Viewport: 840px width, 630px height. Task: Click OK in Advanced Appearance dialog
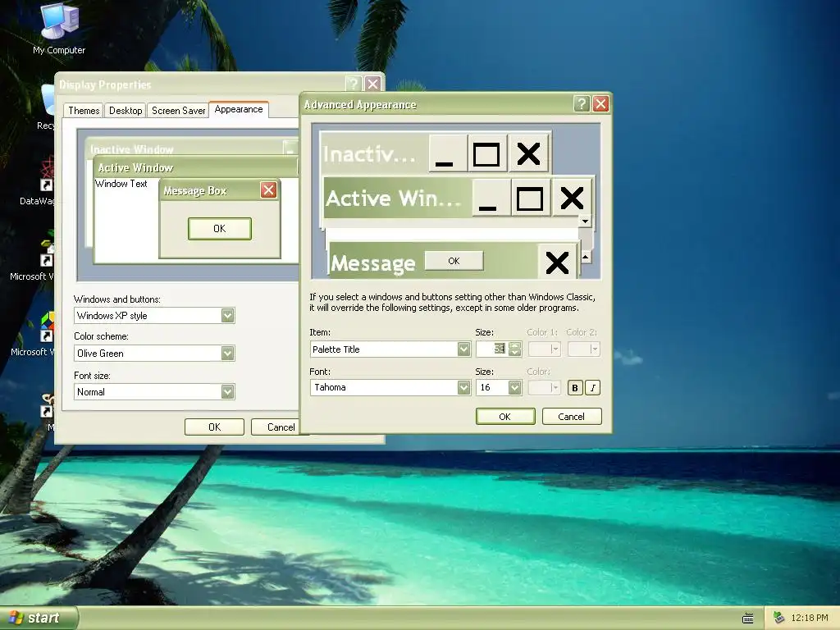click(x=505, y=416)
